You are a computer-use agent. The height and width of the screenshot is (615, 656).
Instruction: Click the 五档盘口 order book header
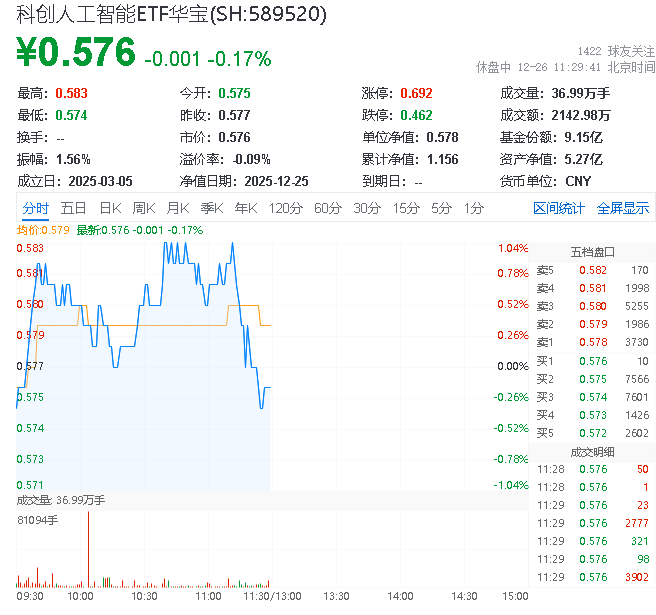pos(592,251)
